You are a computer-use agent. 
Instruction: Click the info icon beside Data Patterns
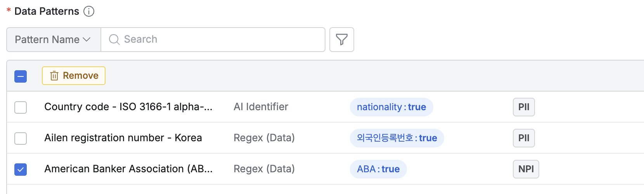pyautogui.click(x=89, y=11)
